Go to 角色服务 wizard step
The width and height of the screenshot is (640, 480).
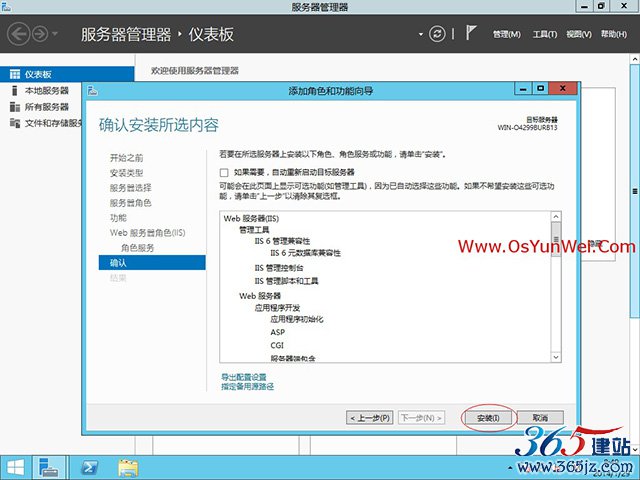click(x=138, y=248)
